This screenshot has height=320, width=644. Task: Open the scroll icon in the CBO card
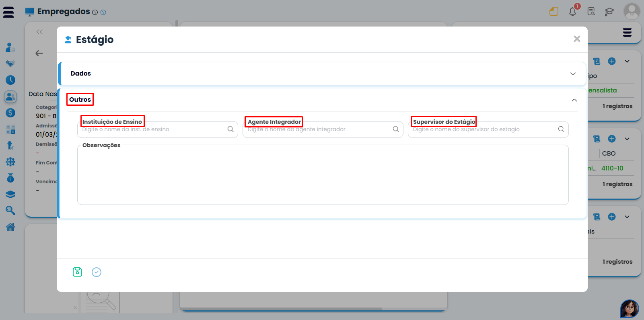597,139
